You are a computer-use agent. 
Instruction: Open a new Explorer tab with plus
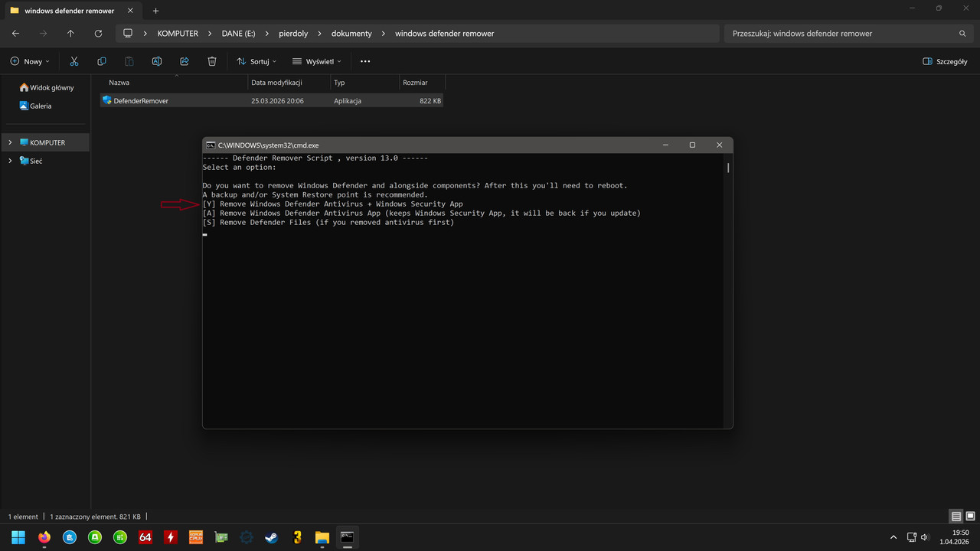pyautogui.click(x=155, y=11)
